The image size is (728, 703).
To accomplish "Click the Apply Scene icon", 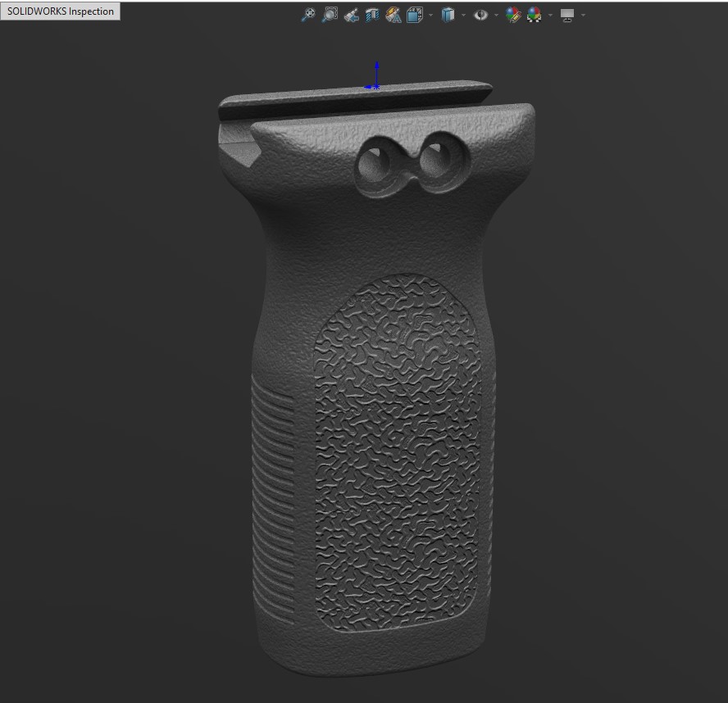I will coord(535,15).
